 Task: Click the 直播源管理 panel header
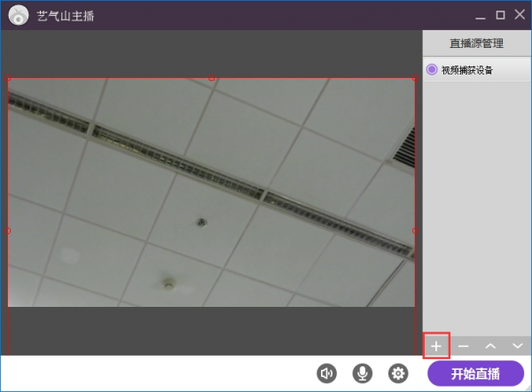(477, 43)
